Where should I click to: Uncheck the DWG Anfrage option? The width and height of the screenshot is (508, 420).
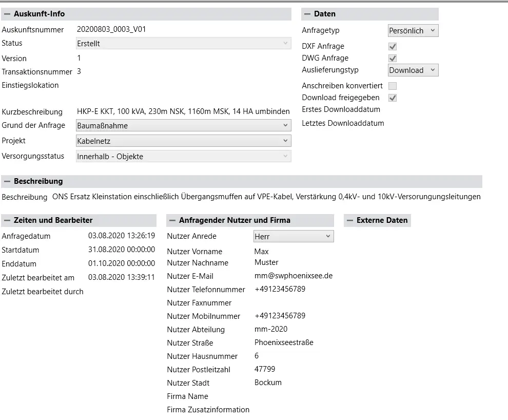click(392, 58)
